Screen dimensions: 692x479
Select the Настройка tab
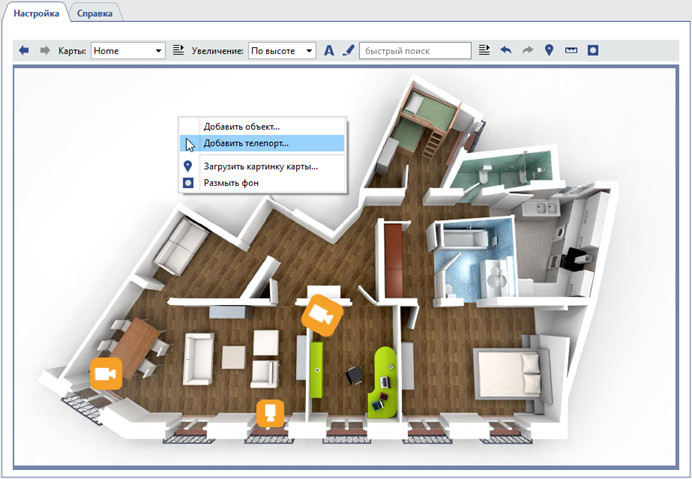click(x=35, y=13)
